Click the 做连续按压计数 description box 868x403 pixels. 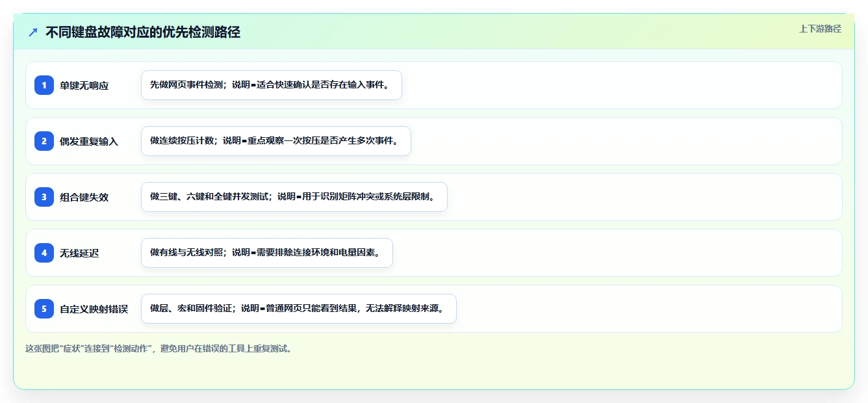click(x=276, y=141)
